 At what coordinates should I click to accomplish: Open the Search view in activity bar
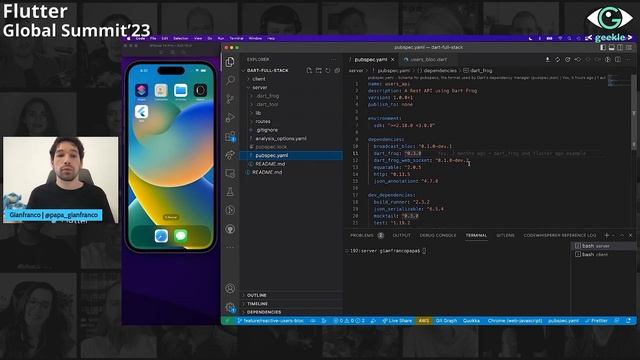tap(230, 80)
